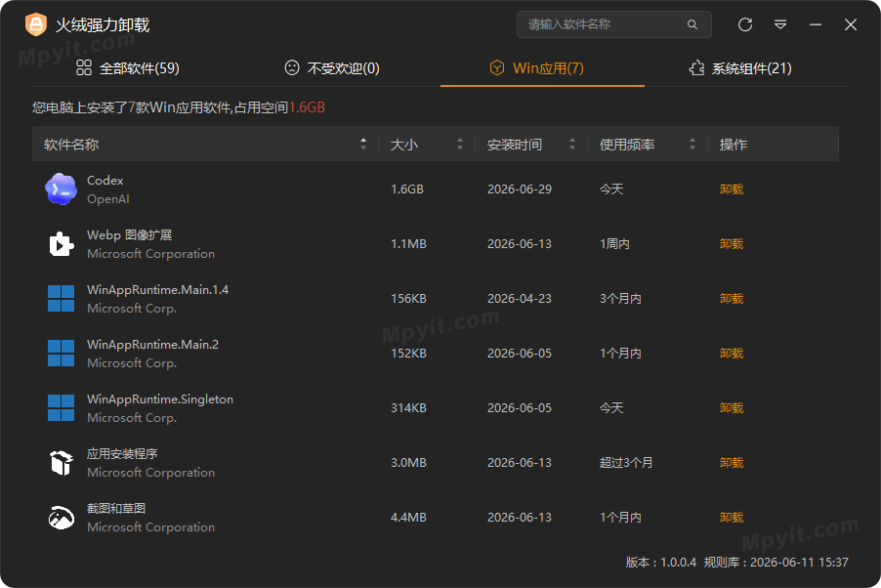Click the 截图和草图 app icon
This screenshot has width=881, height=588.
point(61,517)
